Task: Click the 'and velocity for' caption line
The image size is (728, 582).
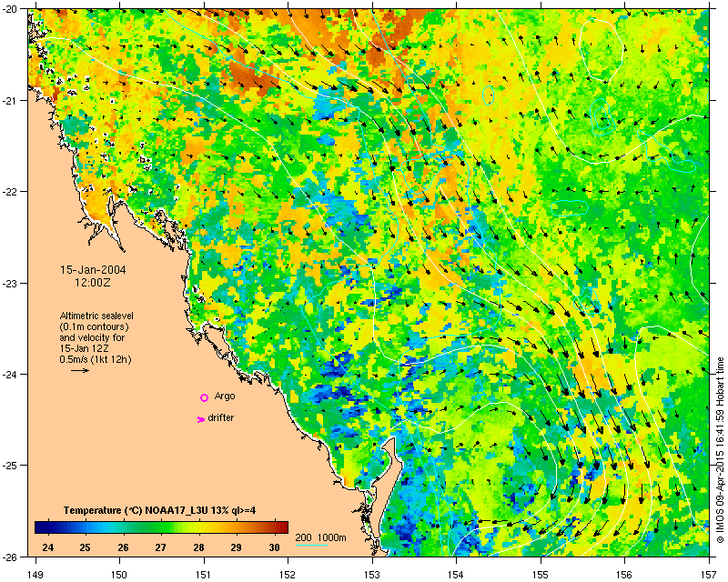Action: pos(92,337)
